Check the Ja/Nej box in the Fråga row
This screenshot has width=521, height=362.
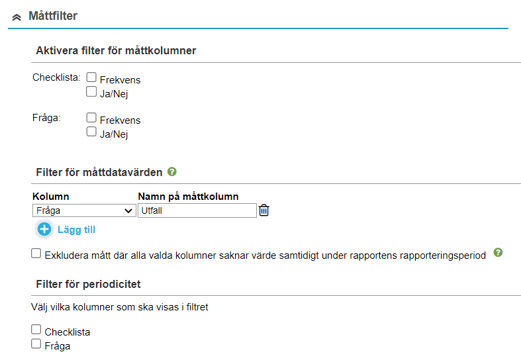pos(91,131)
